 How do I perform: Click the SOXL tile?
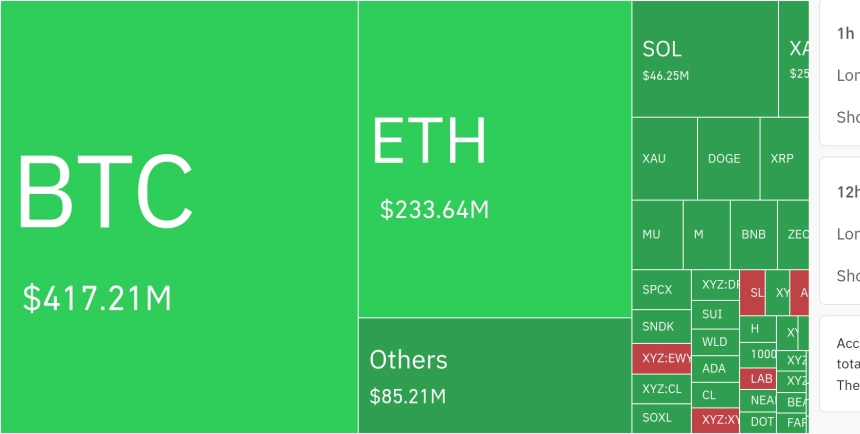[x=661, y=419]
